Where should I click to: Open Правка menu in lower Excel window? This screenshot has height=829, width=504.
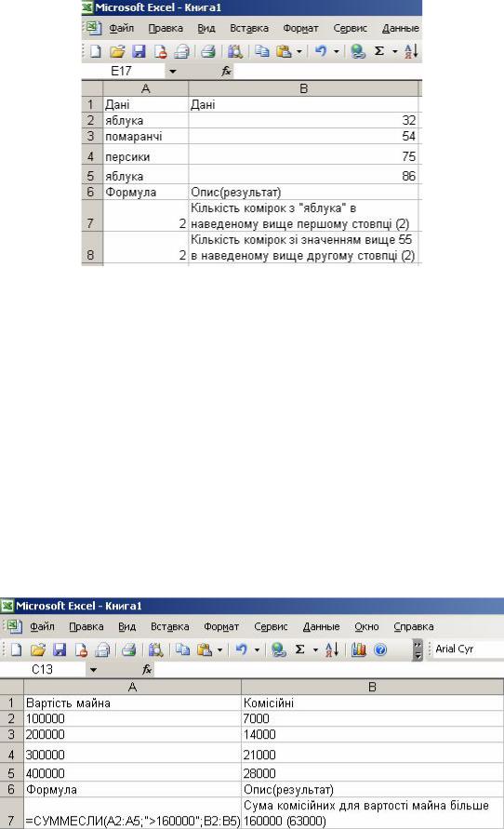(x=86, y=626)
